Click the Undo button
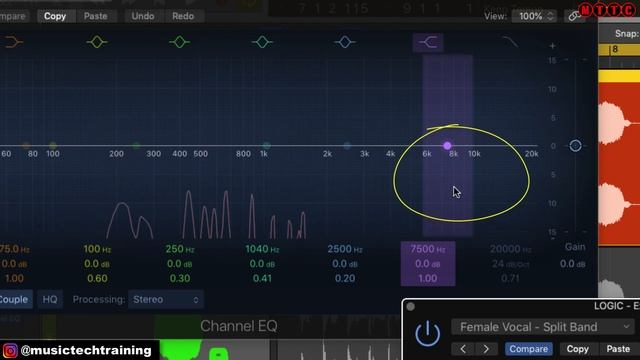 pyautogui.click(x=143, y=16)
